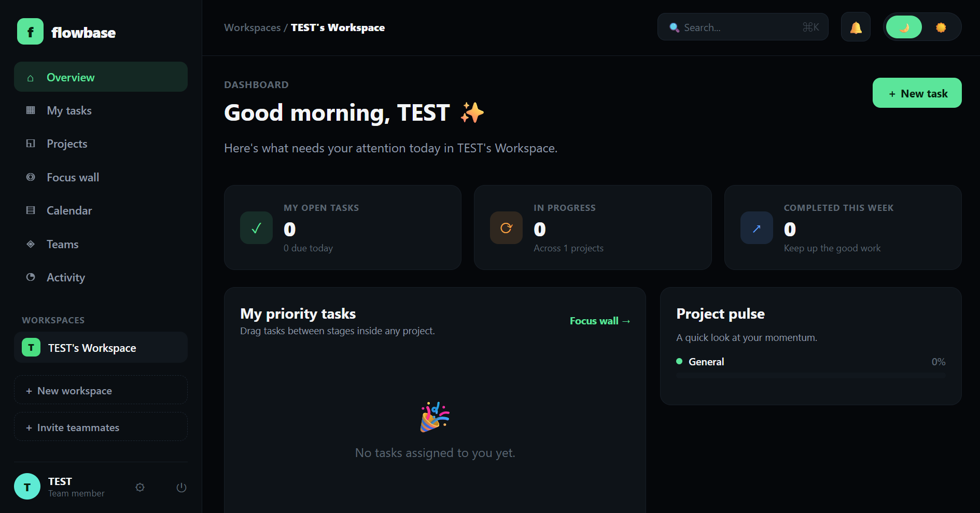Click the power logout icon

click(x=181, y=487)
